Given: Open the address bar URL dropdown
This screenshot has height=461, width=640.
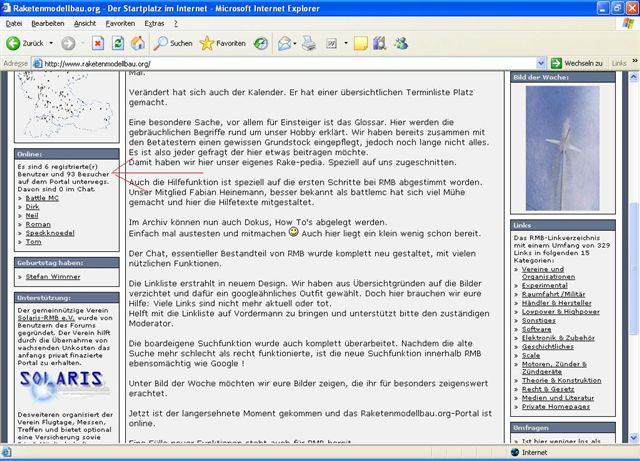Looking at the screenshot, I should tap(539, 63).
